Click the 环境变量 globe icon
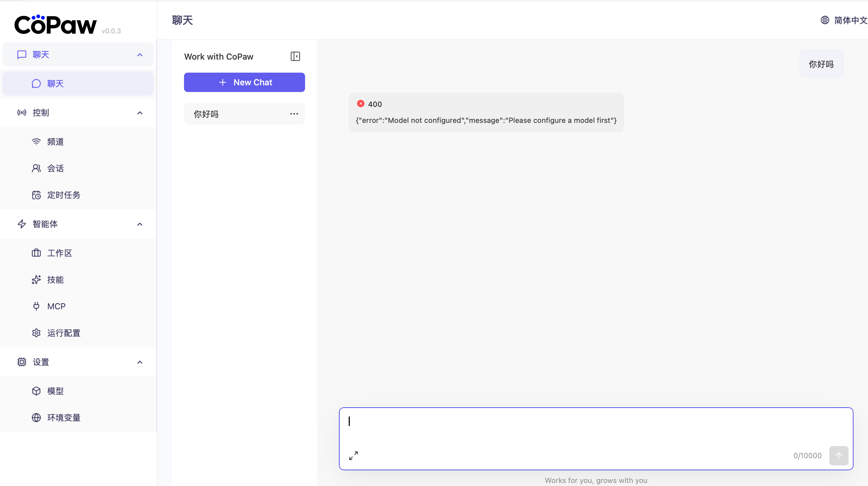The image size is (868, 486). pyautogui.click(x=36, y=418)
